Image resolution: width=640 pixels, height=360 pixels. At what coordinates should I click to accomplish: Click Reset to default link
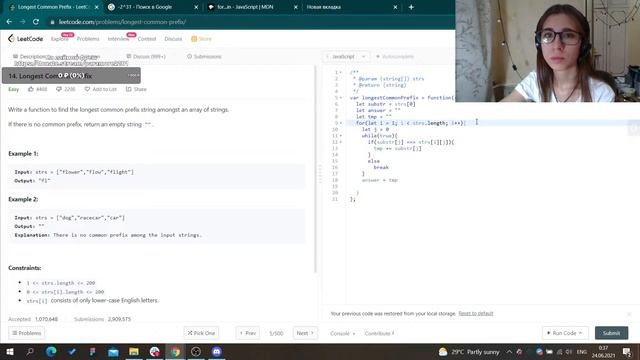click(476, 313)
